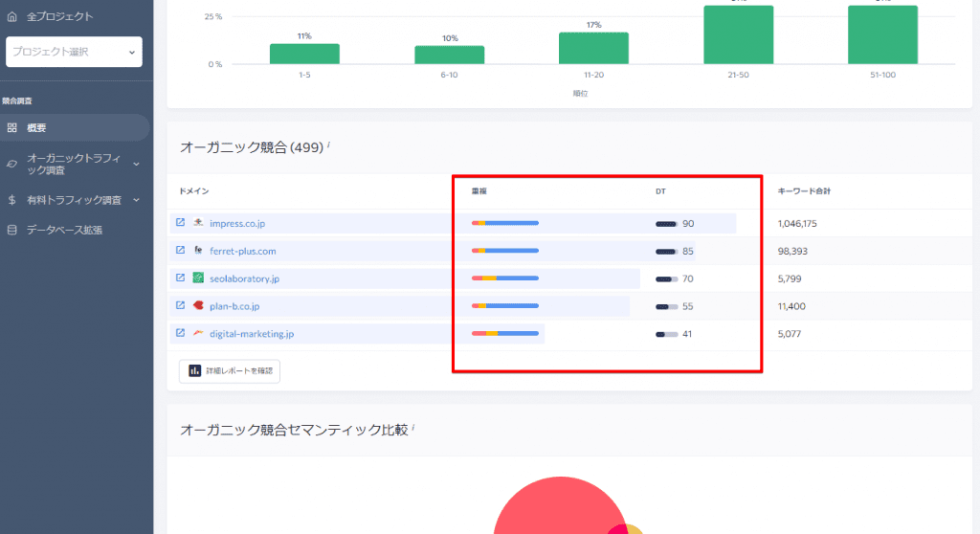The image size is (980, 534).
Task: Click 詳細レポートを確認 button
Action: coord(230,370)
